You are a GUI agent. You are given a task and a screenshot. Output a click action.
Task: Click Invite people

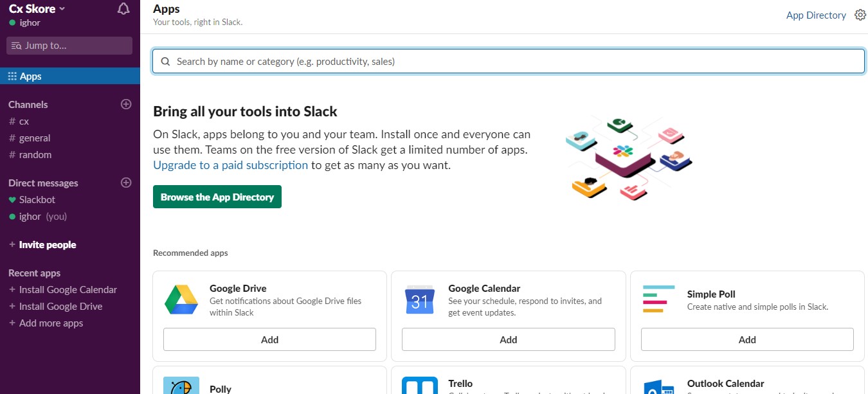42,244
